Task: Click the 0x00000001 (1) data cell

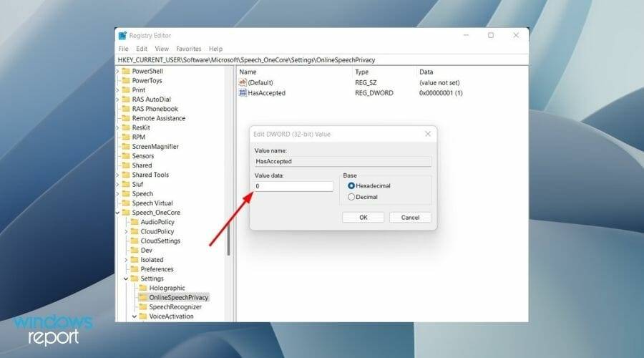Action: pyautogui.click(x=441, y=93)
